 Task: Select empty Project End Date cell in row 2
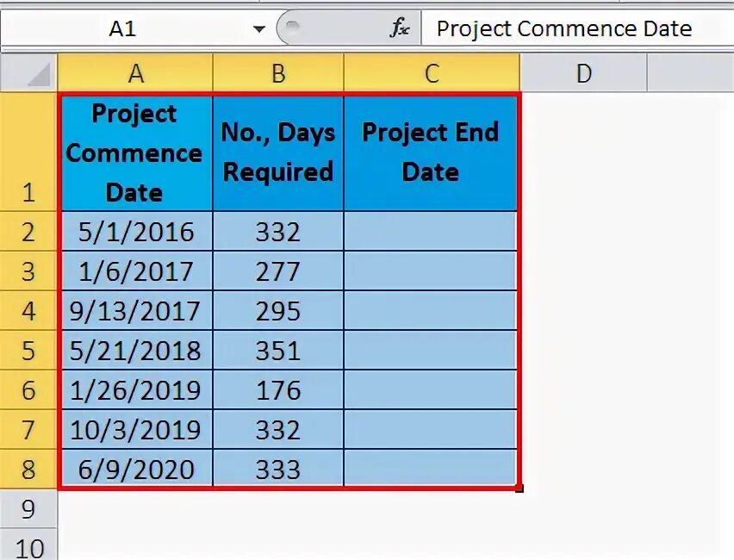[x=431, y=231]
